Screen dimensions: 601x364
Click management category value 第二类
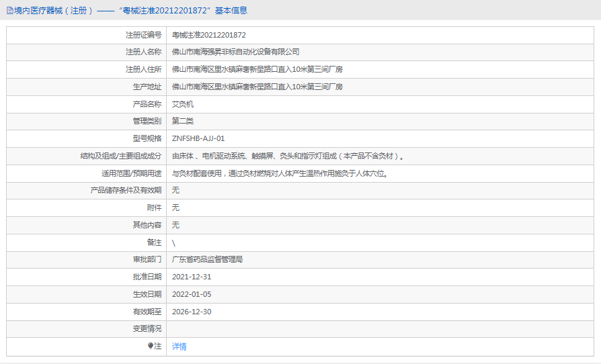182,122
